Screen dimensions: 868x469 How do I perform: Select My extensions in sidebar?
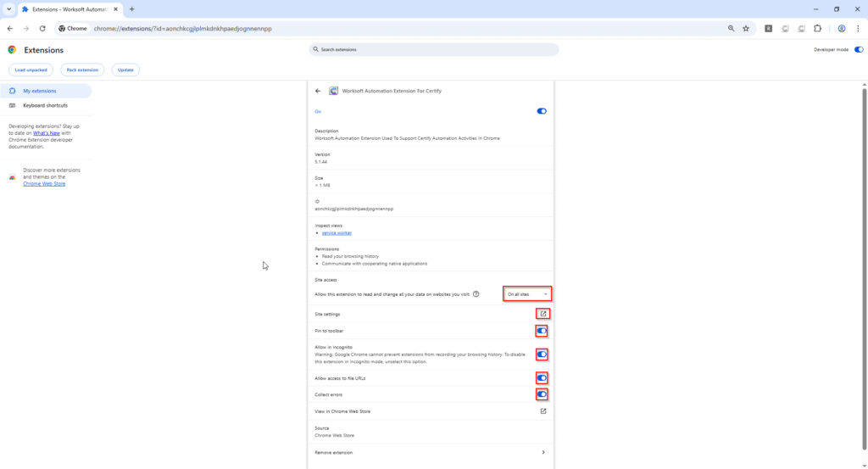tap(47, 91)
